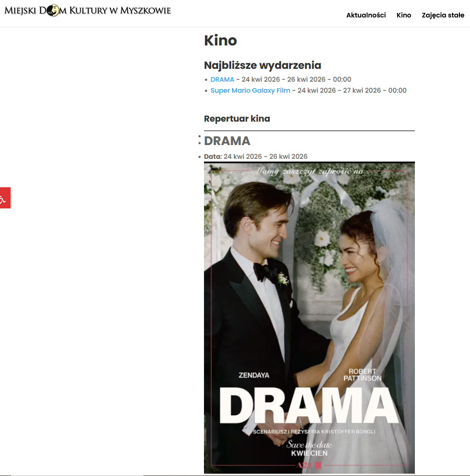The image size is (470, 476).
Task: Open the wheelchair accessibility tools icon
Action: pyautogui.click(x=4, y=198)
